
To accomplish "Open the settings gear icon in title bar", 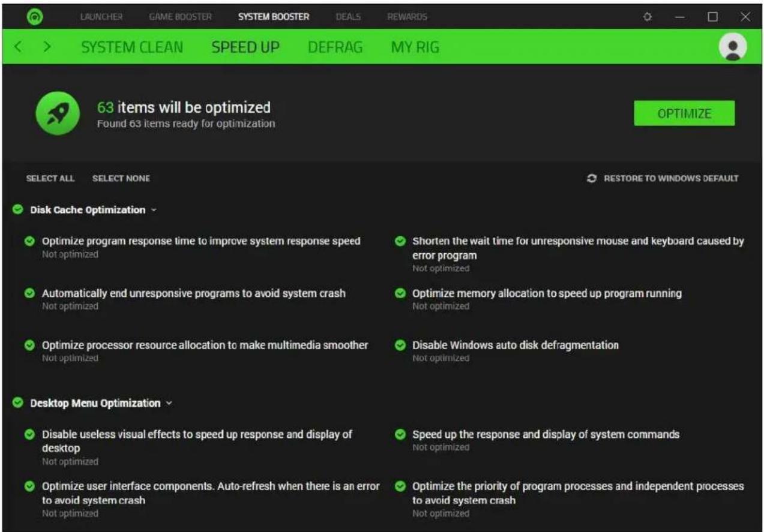I will point(648,17).
